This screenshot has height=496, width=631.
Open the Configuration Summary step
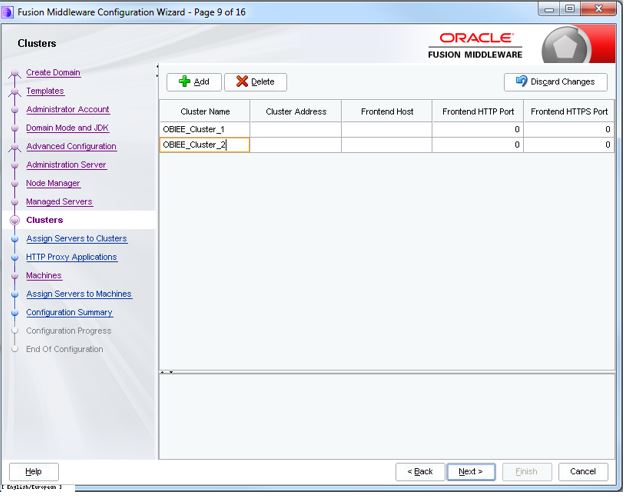69,313
